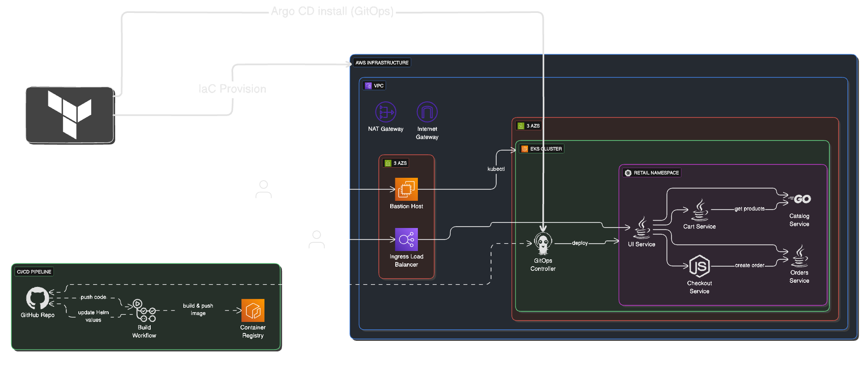Select the 'Bastion Host' text label
The width and height of the screenshot is (868, 368).
pyautogui.click(x=406, y=206)
